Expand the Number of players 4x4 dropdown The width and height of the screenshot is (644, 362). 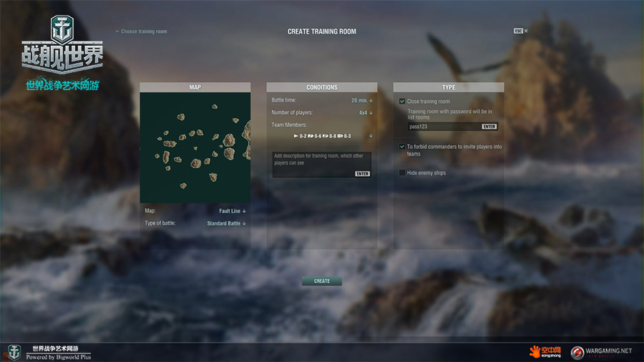click(366, 113)
